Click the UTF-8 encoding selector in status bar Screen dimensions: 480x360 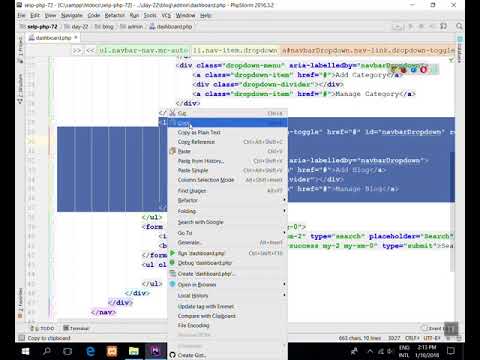(x=432, y=338)
